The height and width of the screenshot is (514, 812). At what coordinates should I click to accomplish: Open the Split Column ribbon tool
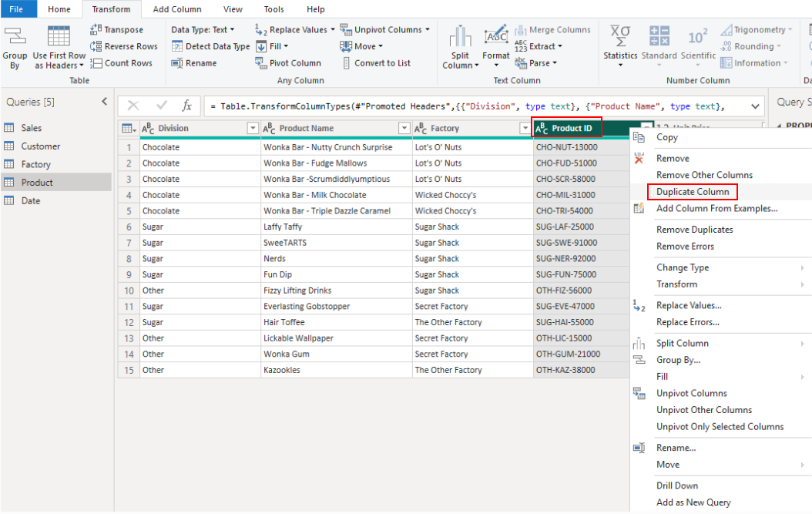[460, 47]
